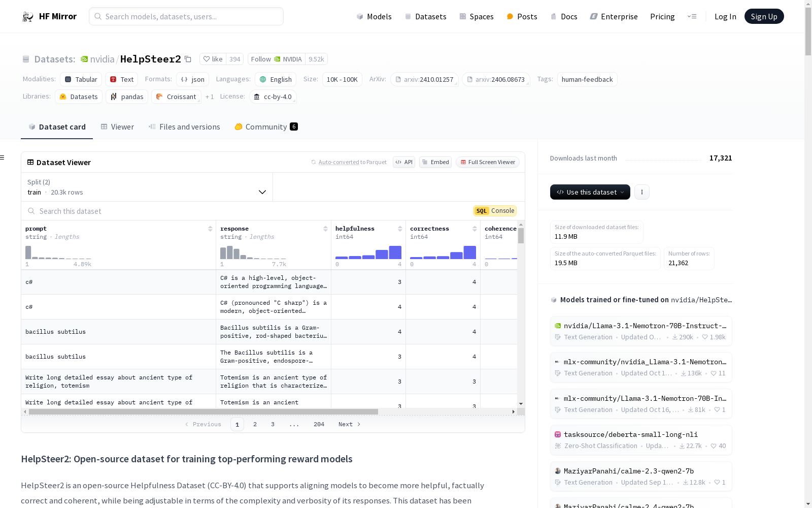Open the nvidia organization link
Image resolution: width=812 pixels, height=508 pixels.
102,59
